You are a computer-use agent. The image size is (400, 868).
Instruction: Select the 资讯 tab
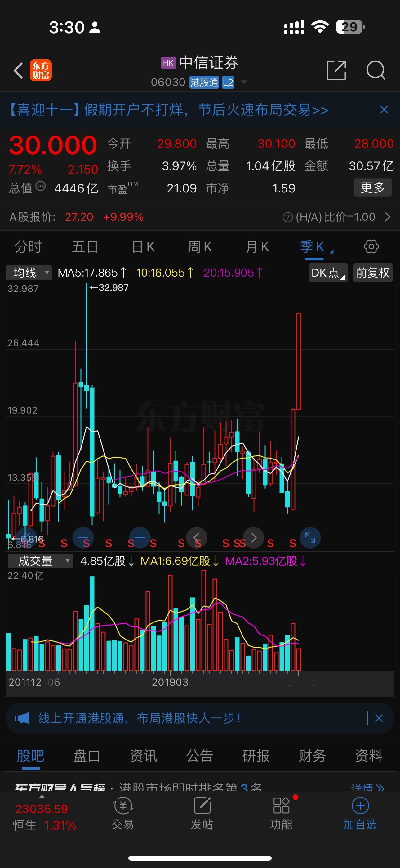coord(144,756)
